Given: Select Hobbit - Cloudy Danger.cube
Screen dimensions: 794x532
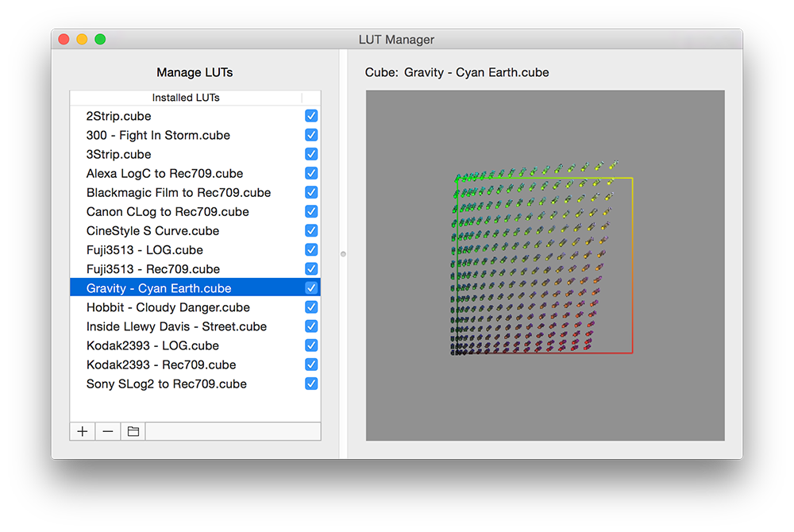Looking at the screenshot, I should [168, 307].
